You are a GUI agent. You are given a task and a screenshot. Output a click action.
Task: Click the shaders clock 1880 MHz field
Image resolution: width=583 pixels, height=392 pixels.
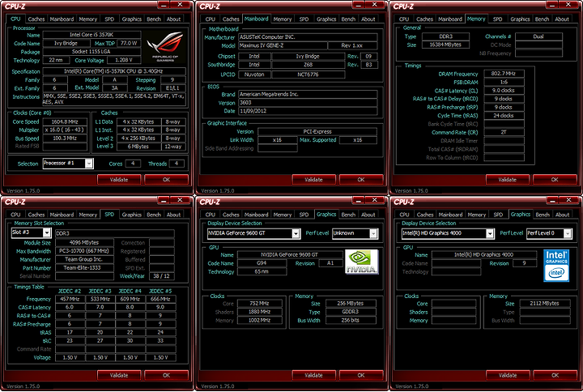pos(260,312)
